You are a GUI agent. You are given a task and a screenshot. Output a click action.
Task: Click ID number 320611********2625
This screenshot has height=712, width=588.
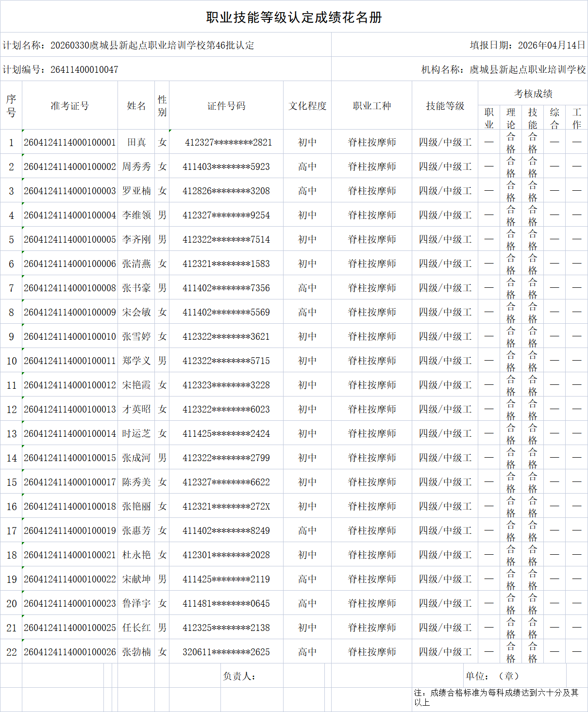226,652
